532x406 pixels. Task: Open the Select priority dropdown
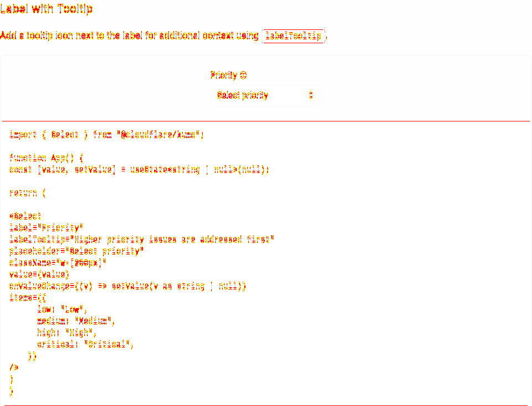point(266,96)
